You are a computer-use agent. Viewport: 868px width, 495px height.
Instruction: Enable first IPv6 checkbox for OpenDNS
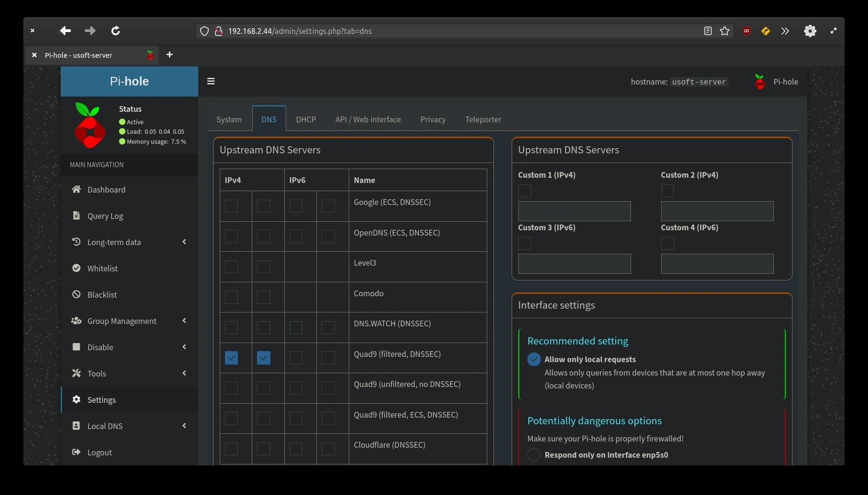coord(296,237)
